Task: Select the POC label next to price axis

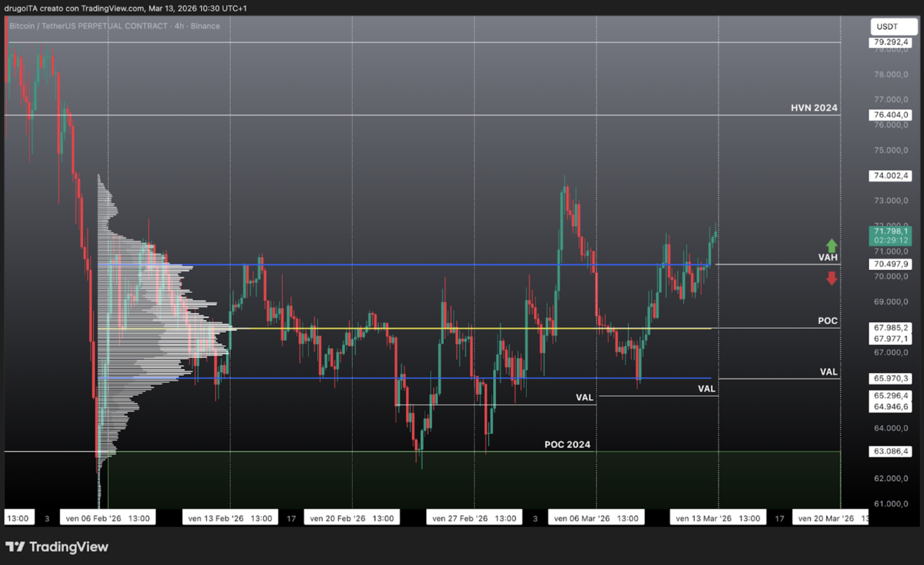Action: (x=828, y=321)
